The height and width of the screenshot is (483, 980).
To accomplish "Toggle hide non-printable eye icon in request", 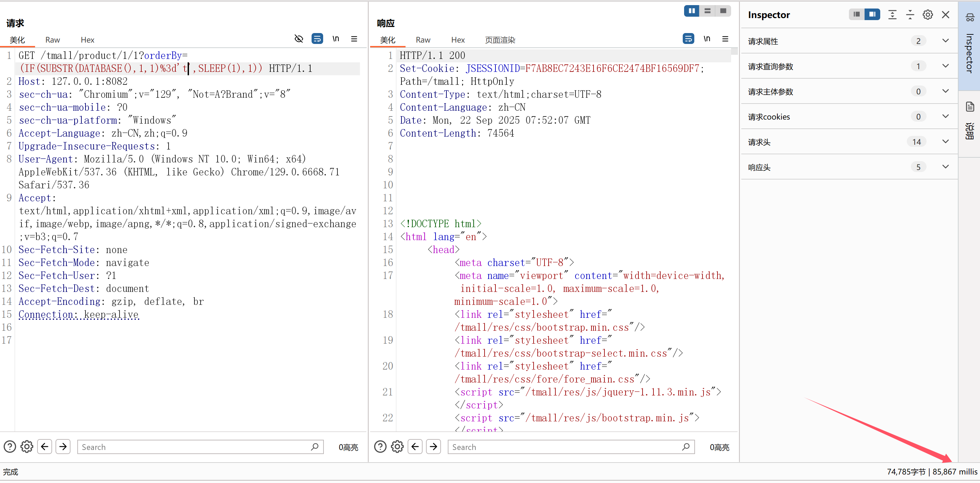I will [299, 39].
